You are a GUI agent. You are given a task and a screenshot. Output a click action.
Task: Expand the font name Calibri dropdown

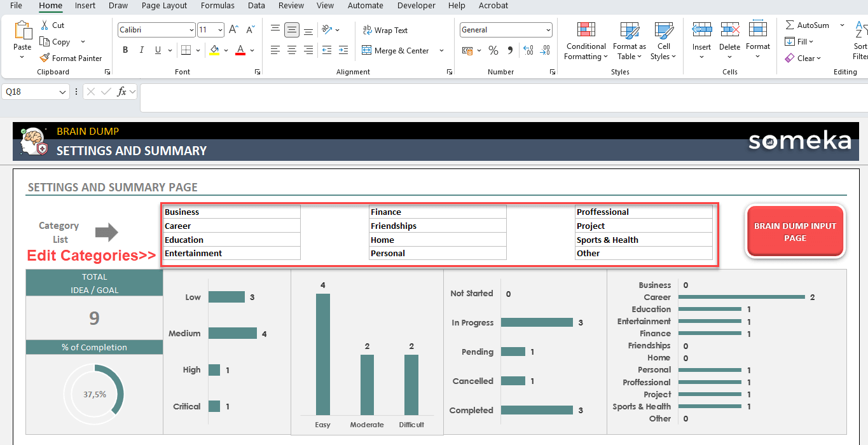coord(191,30)
